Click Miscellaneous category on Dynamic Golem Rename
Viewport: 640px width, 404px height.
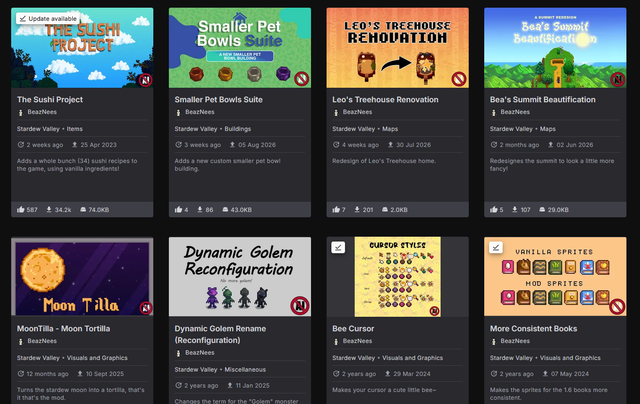245,370
